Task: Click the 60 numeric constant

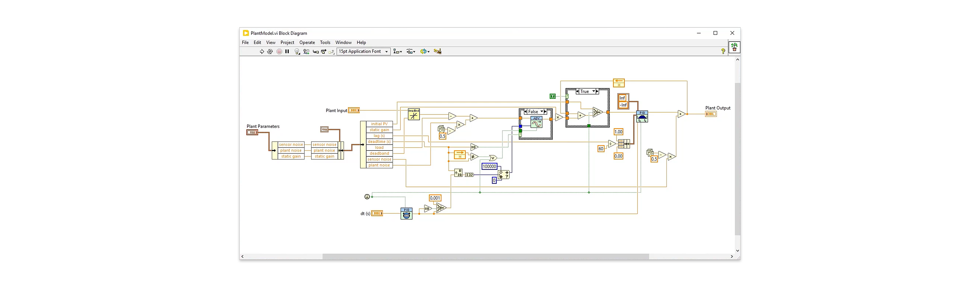Action: [x=601, y=149]
